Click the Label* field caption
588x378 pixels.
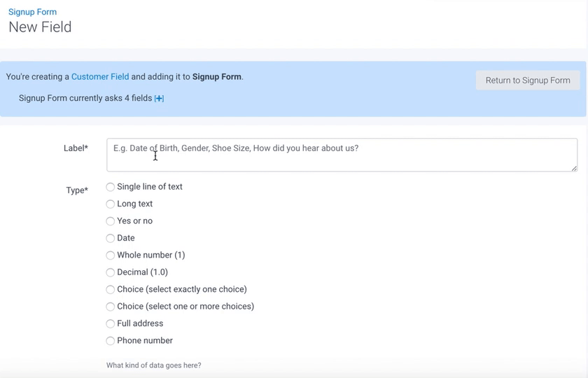76,148
